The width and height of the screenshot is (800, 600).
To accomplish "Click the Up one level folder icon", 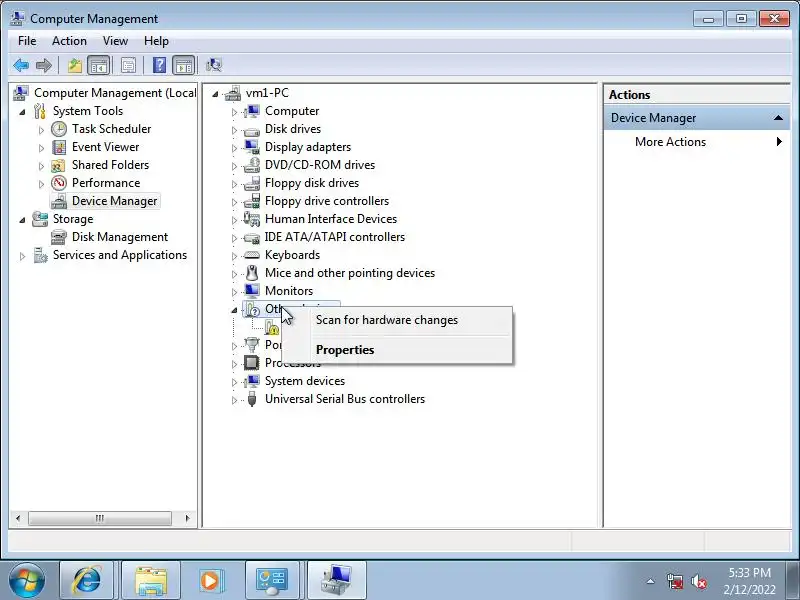I will [75, 65].
